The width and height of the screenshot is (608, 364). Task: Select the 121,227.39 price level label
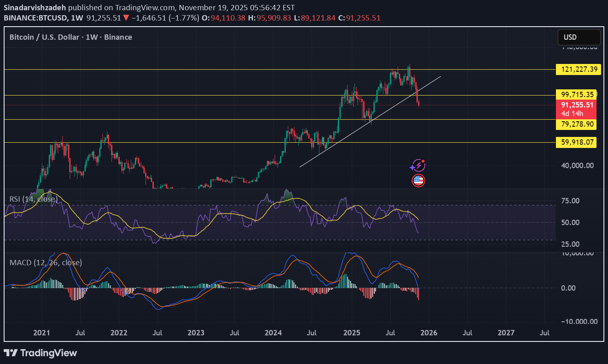[x=578, y=69]
